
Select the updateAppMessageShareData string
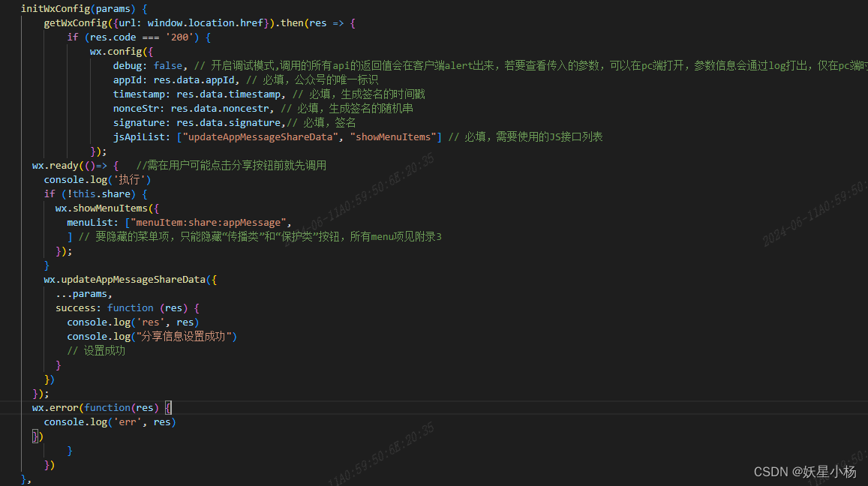pyautogui.click(x=259, y=136)
